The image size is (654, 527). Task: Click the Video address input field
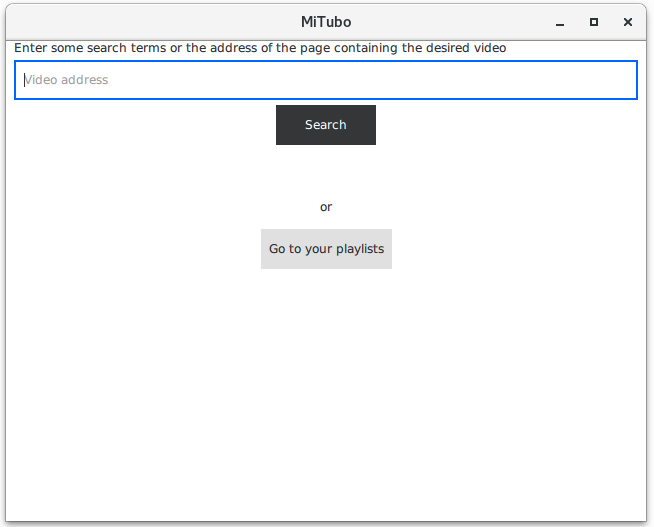tap(325, 80)
